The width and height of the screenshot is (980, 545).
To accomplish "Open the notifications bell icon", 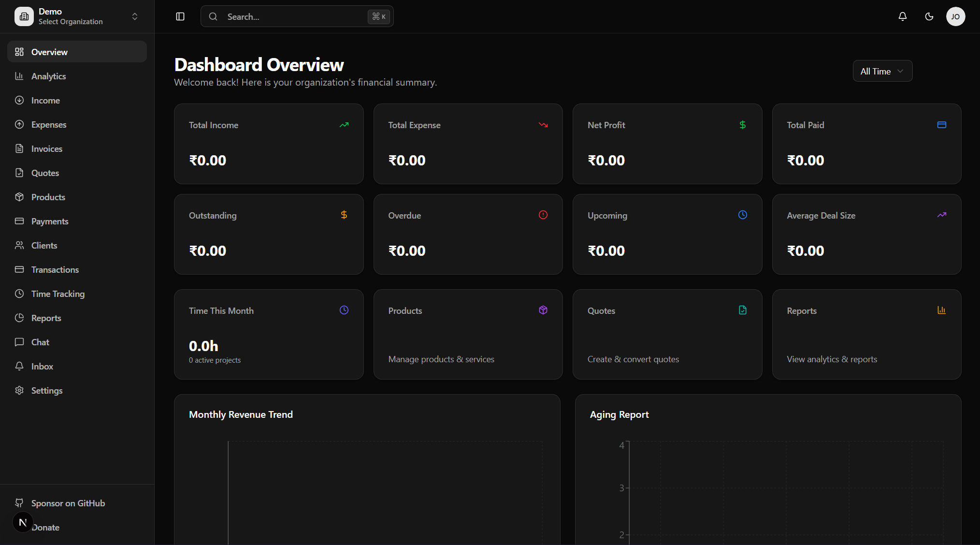I will [902, 16].
